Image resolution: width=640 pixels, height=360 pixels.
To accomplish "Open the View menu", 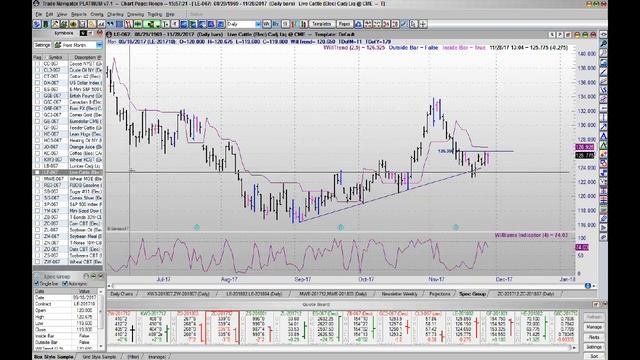I will (x=62, y=14).
